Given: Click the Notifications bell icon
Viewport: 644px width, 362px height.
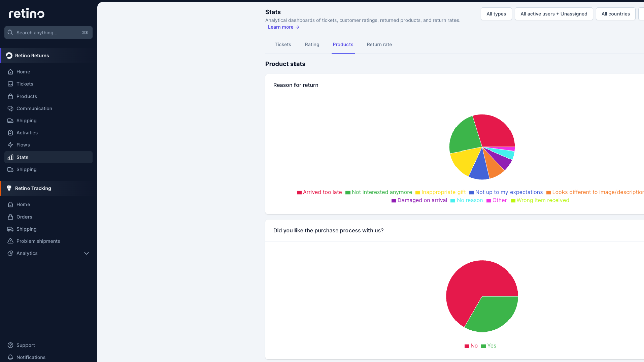Looking at the screenshot, I should pos(10,357).
